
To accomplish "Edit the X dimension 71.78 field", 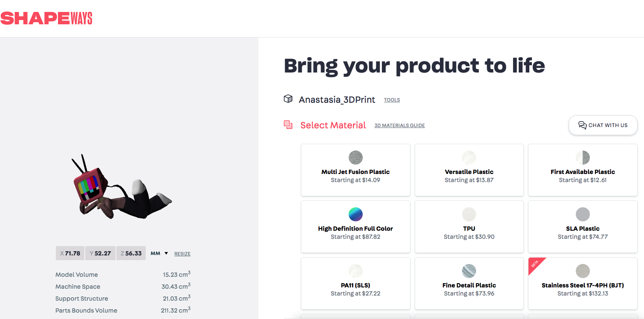I will point(70,253).
